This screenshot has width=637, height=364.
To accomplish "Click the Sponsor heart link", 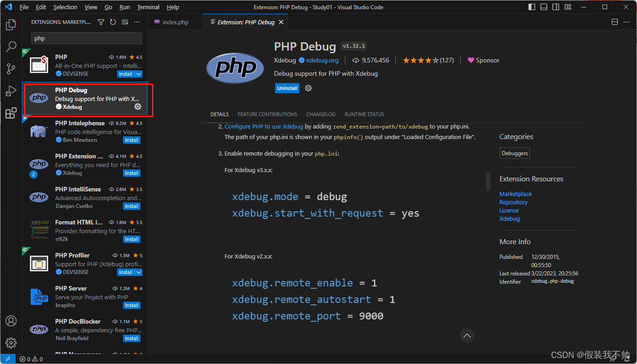I will (x=483, y=60).
